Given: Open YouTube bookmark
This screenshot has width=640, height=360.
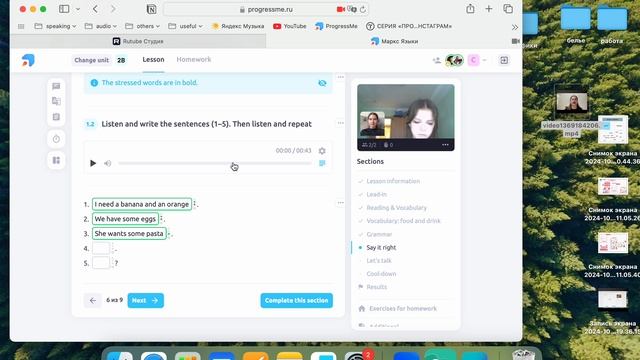Looking at the screenshot, I should point(290,26).
